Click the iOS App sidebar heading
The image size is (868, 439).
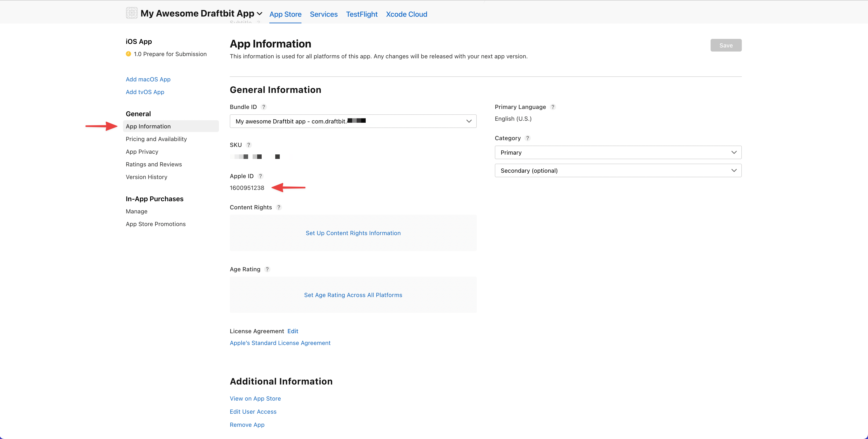138,41
